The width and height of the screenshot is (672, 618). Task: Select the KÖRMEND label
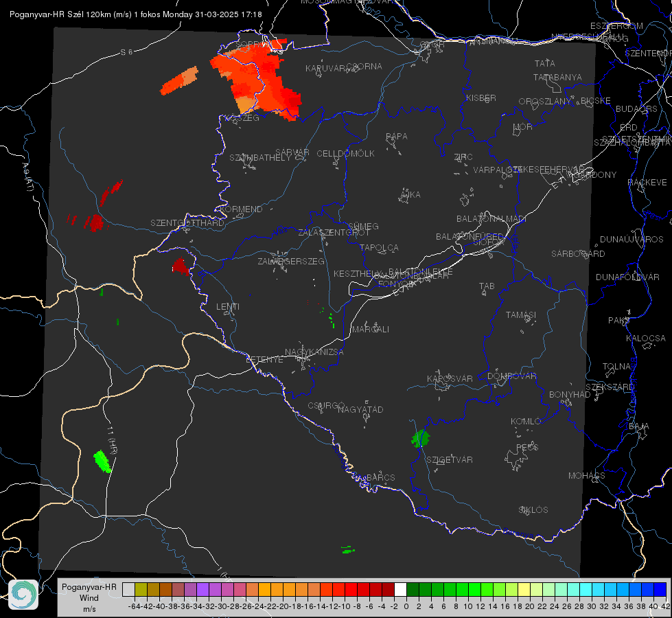point(241,209)
